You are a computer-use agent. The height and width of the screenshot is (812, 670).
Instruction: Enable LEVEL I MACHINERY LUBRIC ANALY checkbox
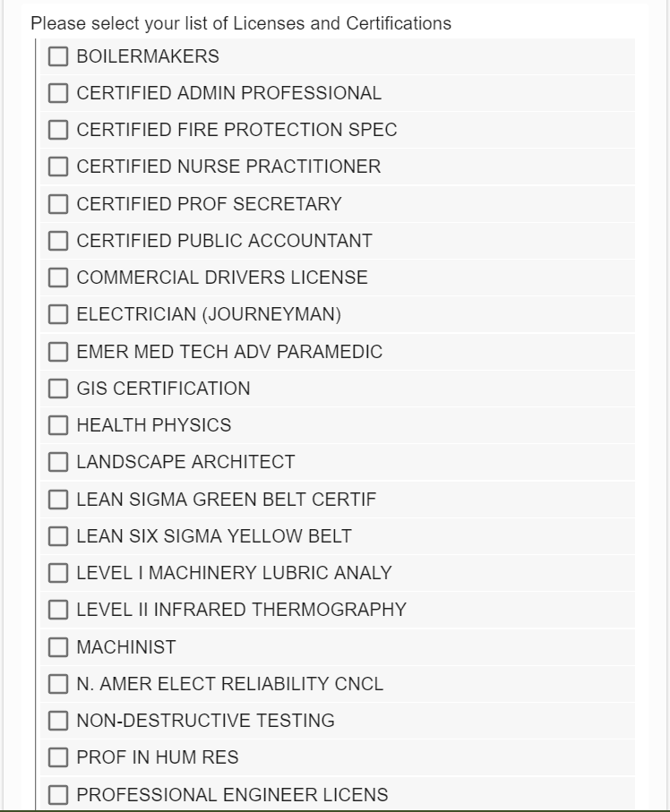point(58,574)
